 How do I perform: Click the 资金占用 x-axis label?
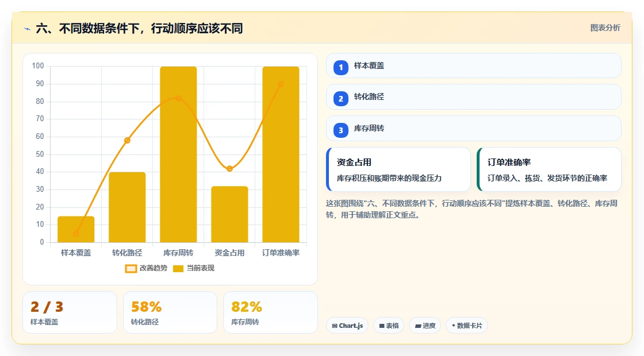pos(229,253)
